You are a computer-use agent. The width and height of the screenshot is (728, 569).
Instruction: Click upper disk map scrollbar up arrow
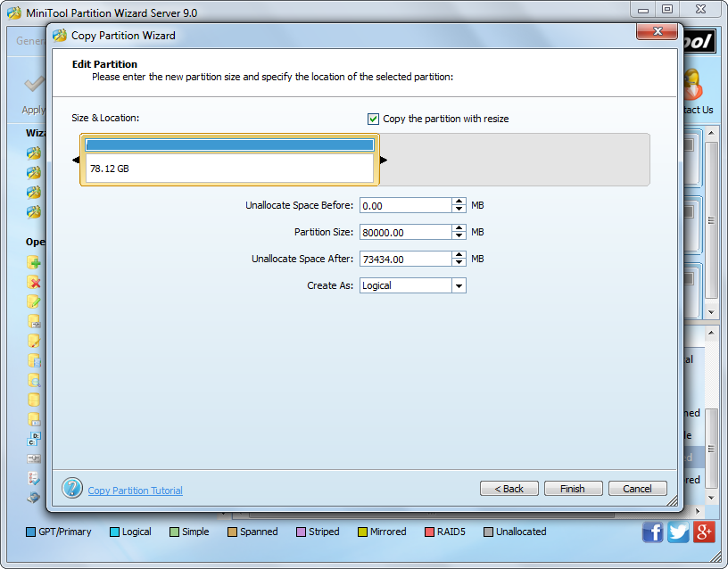pyautogui.click(x=711, y=133)
